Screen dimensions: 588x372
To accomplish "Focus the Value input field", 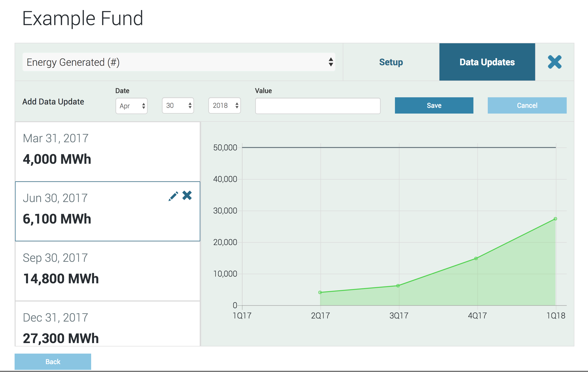I will 318,106.
